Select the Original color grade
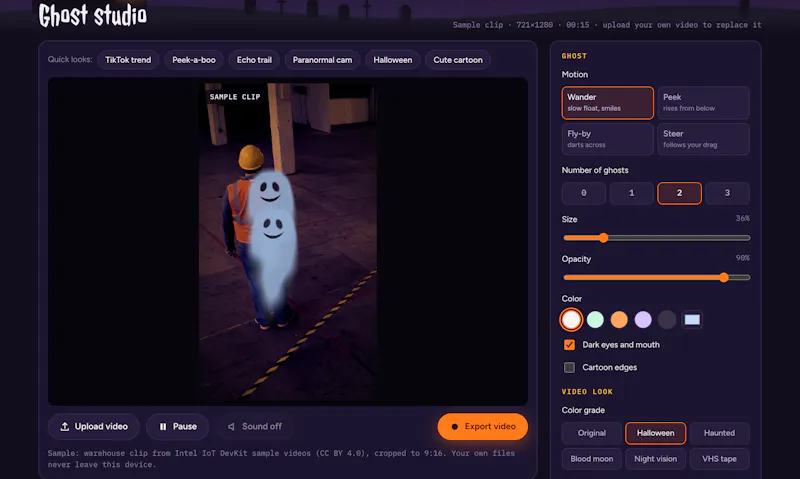This screenshot has width=800, height=479. tap(592, 433)
